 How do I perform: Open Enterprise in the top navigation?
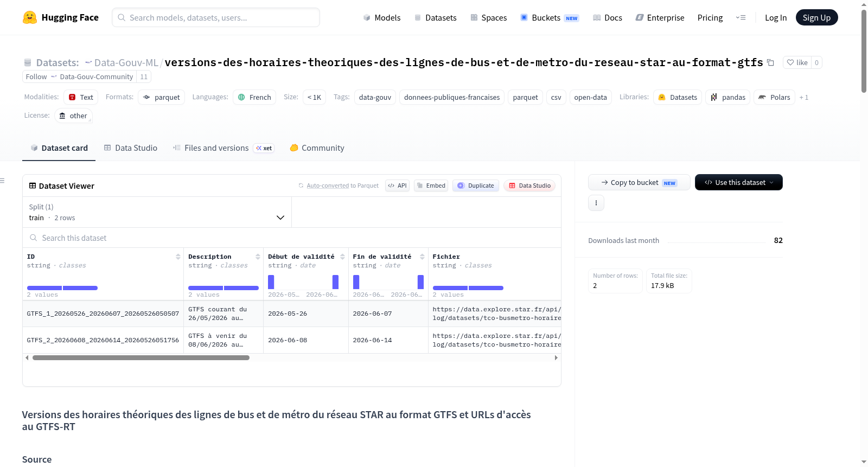coord(660,17)
